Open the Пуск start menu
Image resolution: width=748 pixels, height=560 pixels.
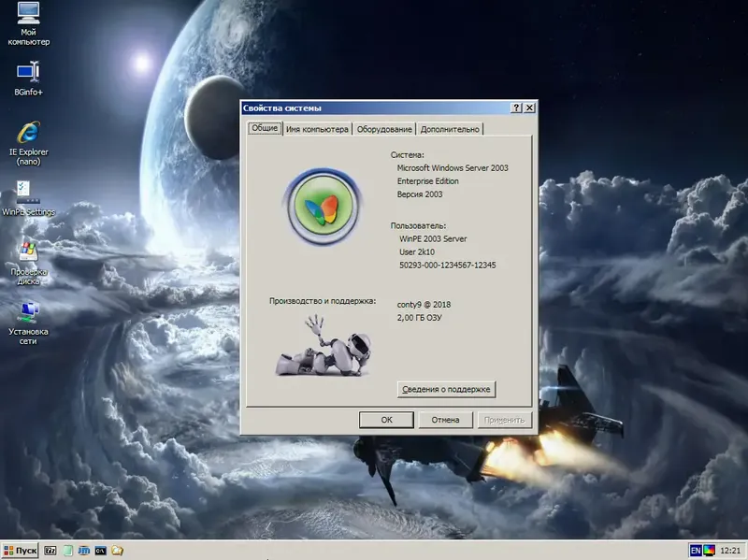20,551
